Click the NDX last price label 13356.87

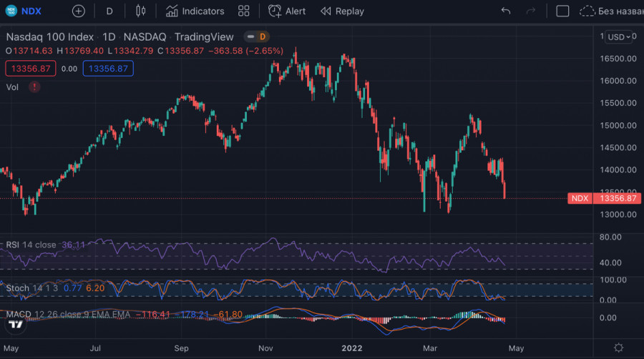(x=604, y=199)
